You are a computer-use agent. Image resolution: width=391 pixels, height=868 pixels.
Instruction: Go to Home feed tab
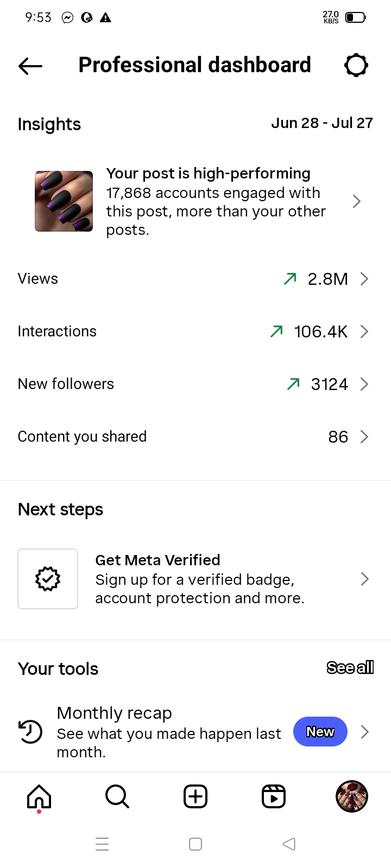[39, 797]
